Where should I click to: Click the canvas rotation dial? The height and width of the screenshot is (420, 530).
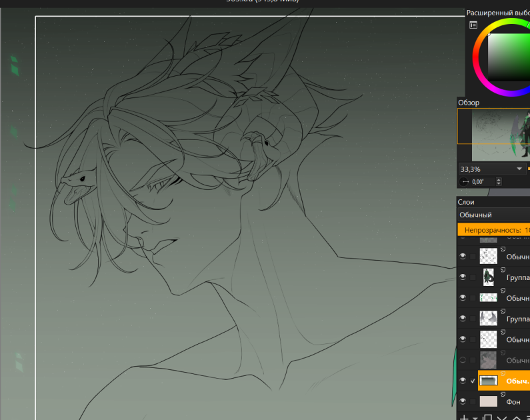464,182
